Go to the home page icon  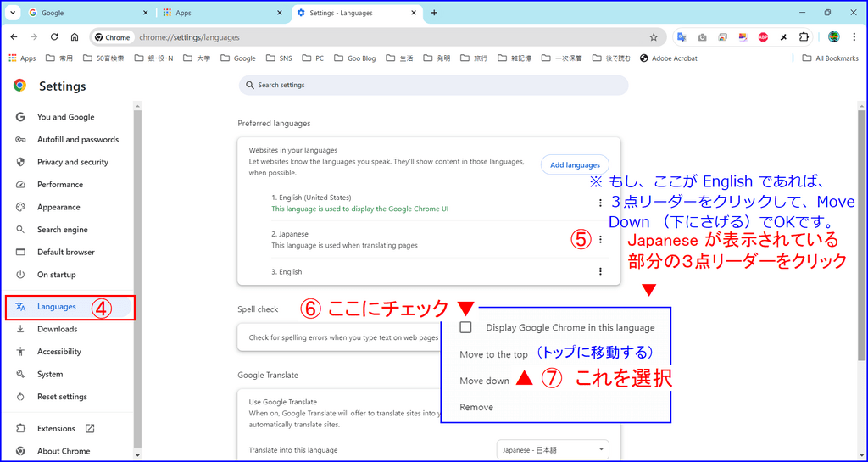click(75, 37)
